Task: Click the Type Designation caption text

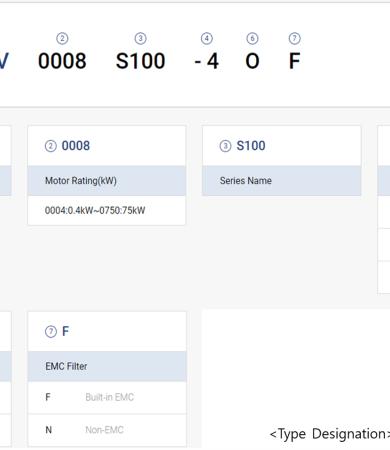Action: click(330, 434)
